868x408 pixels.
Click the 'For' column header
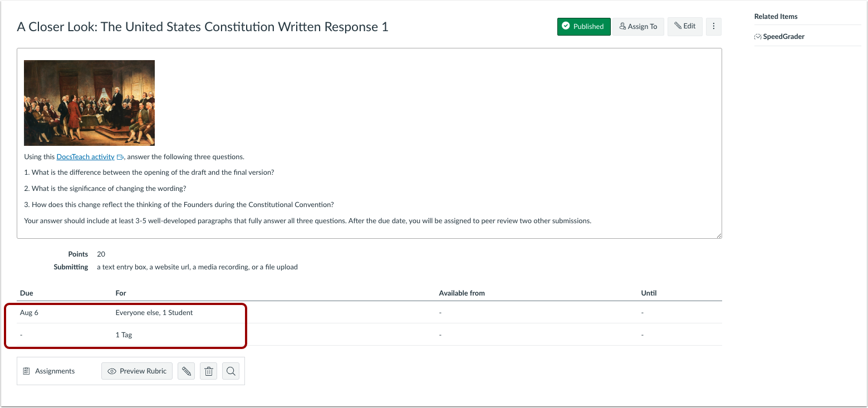121,293
